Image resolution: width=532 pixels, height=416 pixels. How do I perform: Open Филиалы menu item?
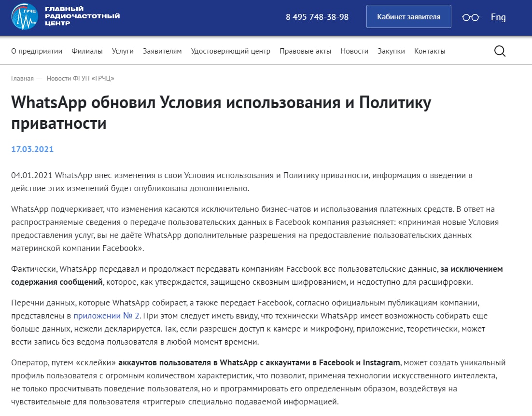pyautogui.click(x=87, y=51)
